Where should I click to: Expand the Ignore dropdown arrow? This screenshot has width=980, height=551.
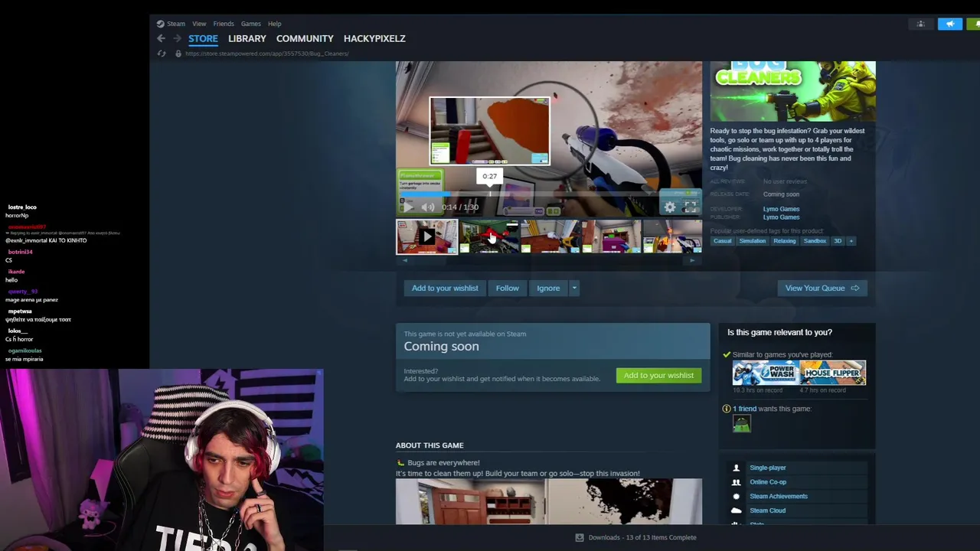[x=573, y=289]
